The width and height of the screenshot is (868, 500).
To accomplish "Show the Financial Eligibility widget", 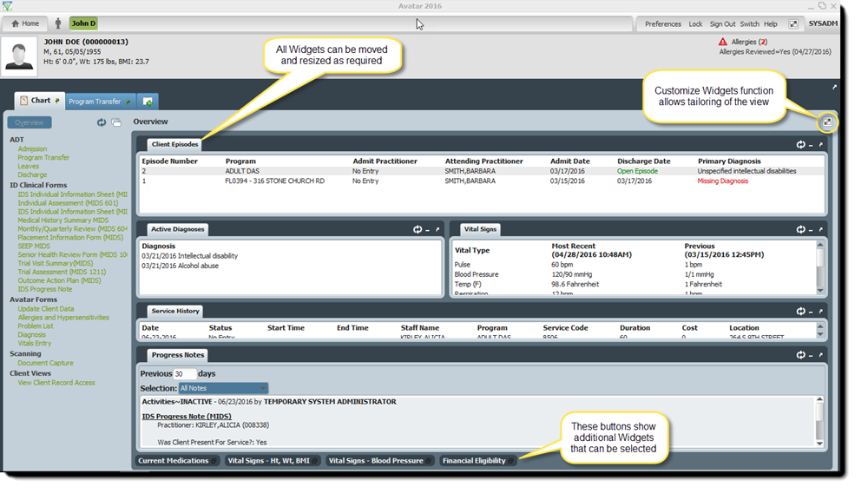I will coord(478,461).
